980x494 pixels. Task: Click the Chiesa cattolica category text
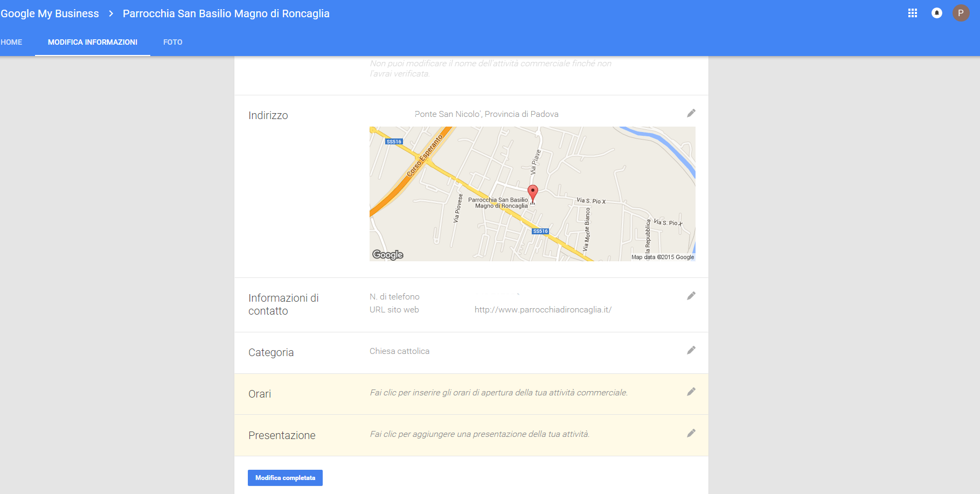point(400,351)
